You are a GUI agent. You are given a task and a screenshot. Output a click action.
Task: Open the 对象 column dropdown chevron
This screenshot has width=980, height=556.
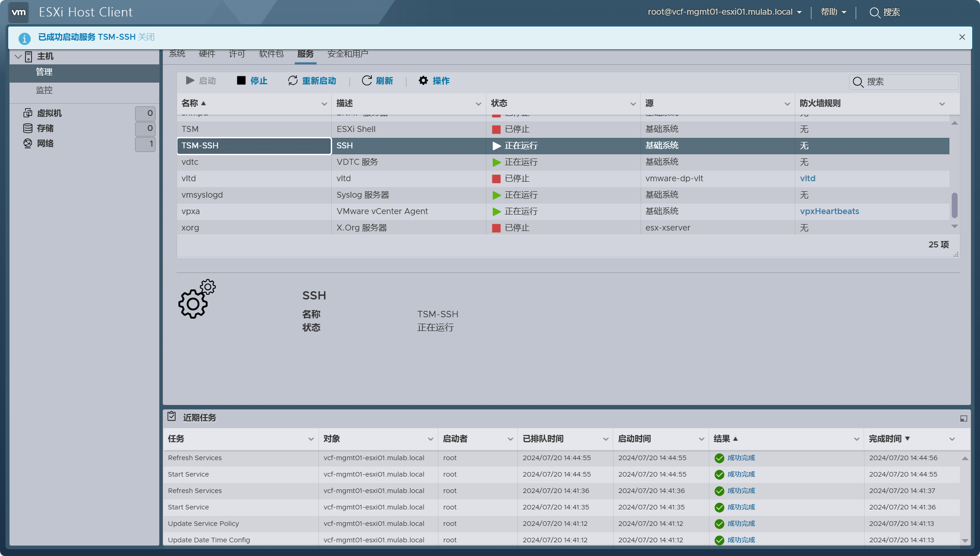(430, 439)
